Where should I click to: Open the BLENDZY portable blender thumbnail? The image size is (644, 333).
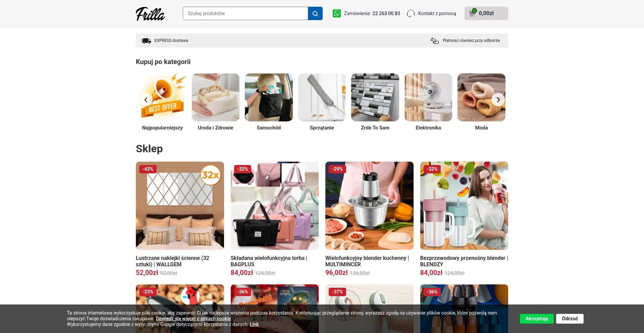pyautogui.click(x=464, y=206)
